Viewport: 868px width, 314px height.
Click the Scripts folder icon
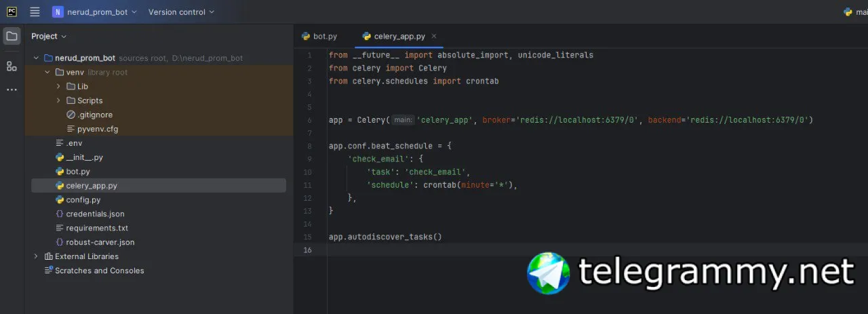71,101
